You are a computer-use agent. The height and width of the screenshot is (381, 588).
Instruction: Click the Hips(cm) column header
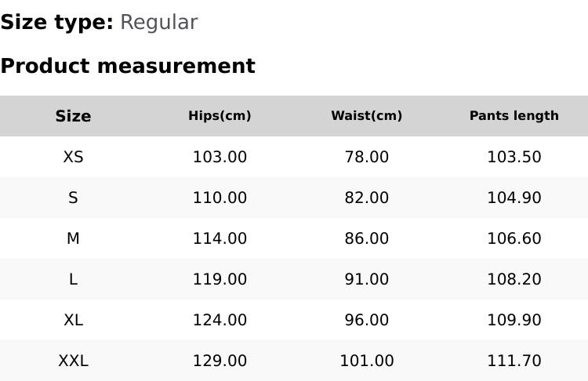pyautogui.click(x=220, y=116)
